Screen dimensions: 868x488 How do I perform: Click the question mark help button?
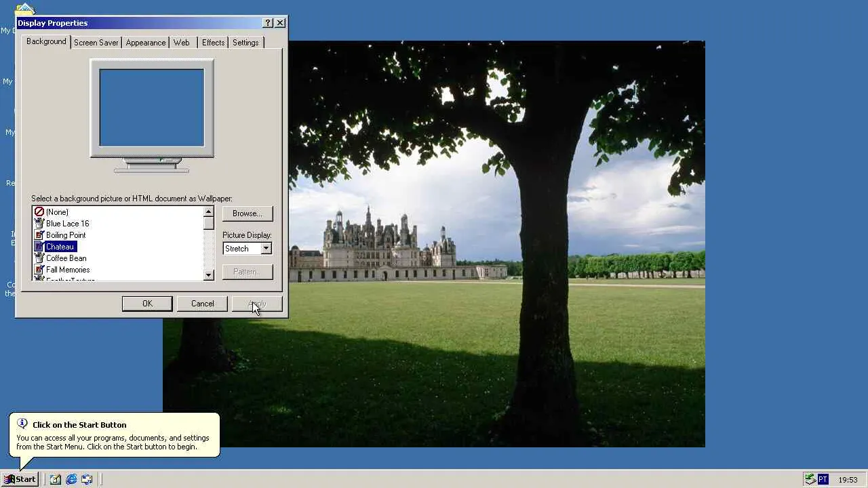pyautogui.click(x=268, y=23)
